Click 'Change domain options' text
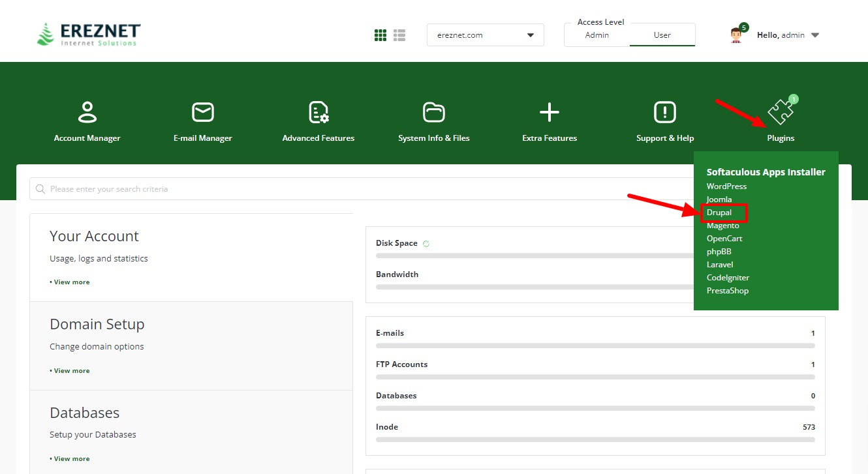Viewport: 868px width, 474px height. pyautogui.click(x=97, y=347)
